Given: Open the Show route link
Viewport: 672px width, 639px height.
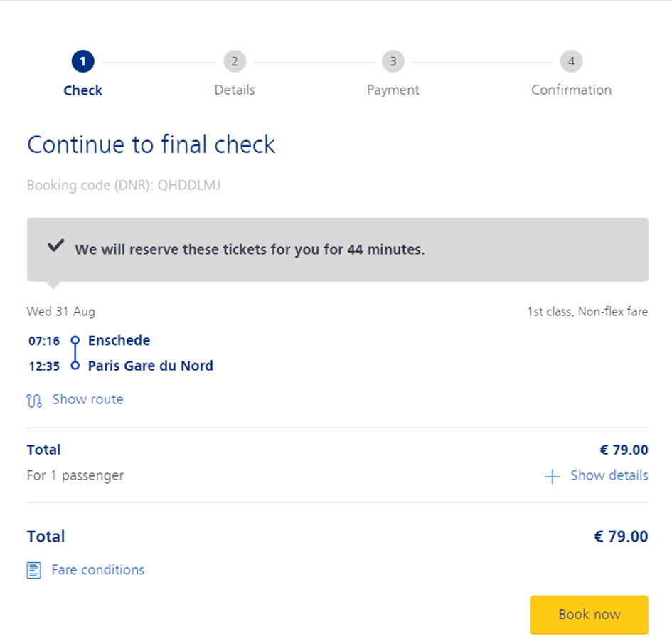Looking at the screenshot, I should click(x=88, y=399).
